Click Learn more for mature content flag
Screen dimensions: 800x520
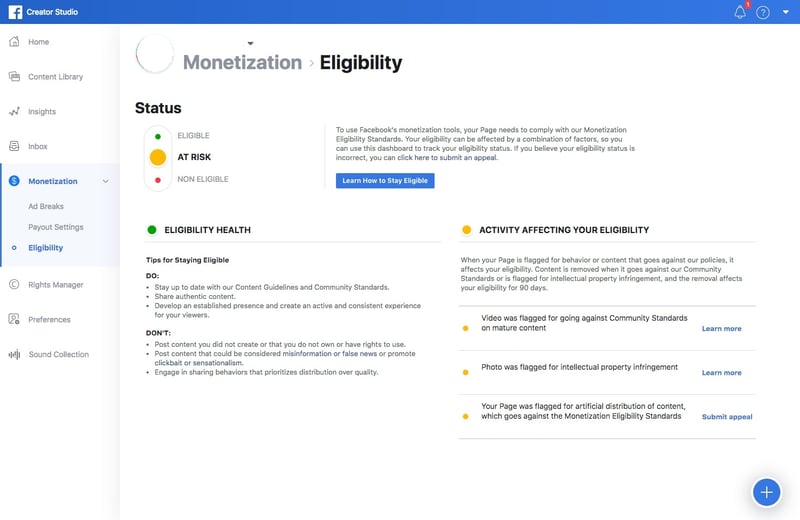(721, 329)
